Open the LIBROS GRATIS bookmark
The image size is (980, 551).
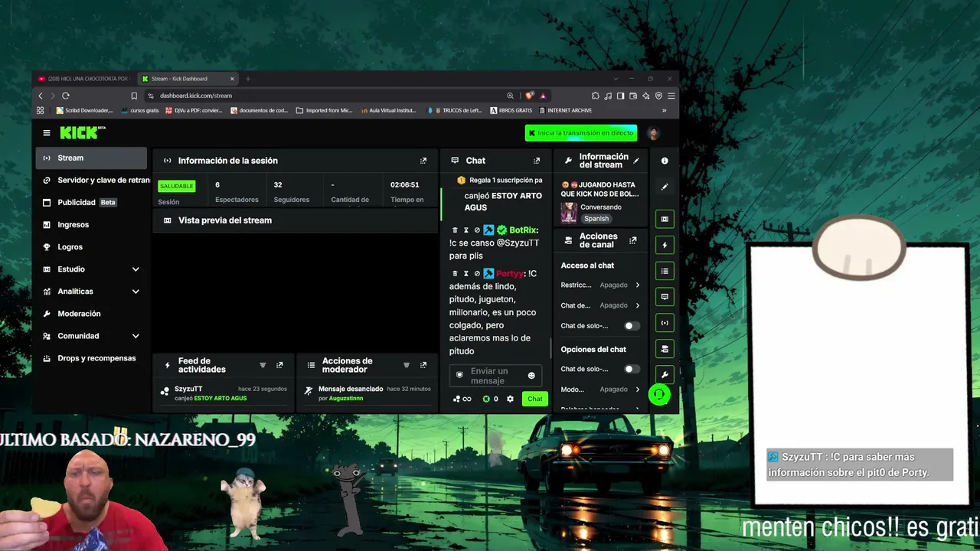(511, 110)
